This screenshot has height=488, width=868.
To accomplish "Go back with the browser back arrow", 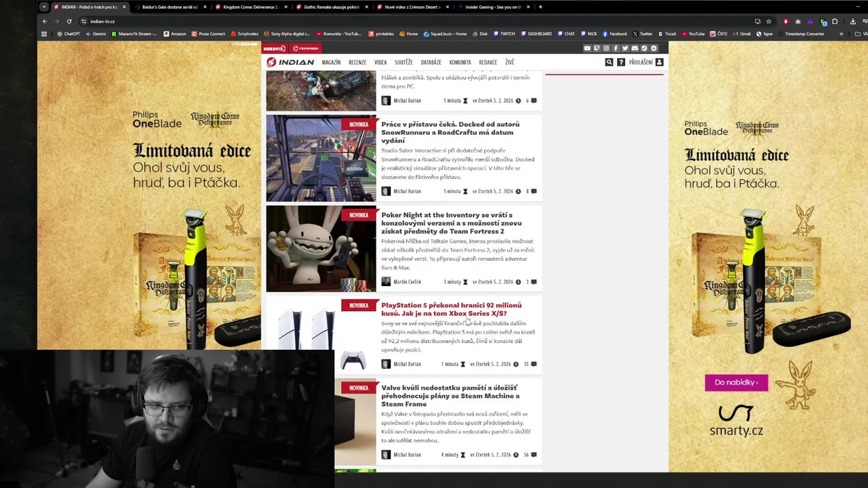I will [x=45, y=21].
